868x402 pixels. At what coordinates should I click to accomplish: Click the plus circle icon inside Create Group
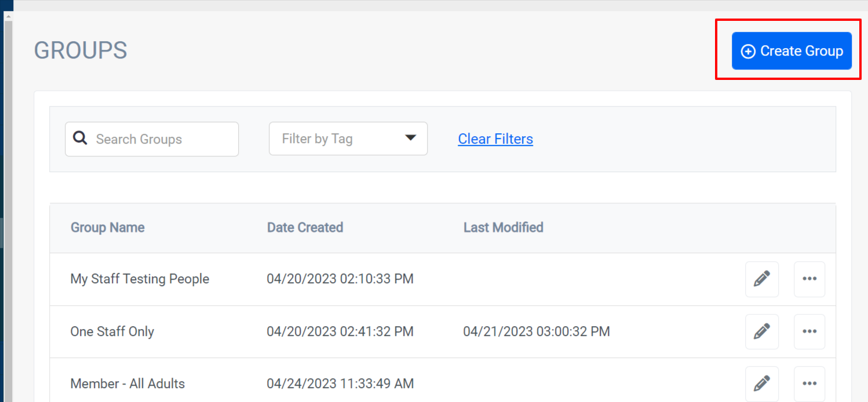tap(747, 51)
